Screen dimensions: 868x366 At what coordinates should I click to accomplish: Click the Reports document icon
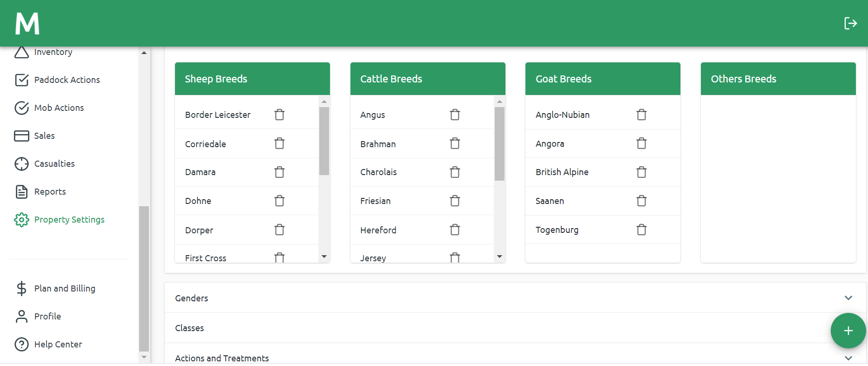[x=21, y=192]
